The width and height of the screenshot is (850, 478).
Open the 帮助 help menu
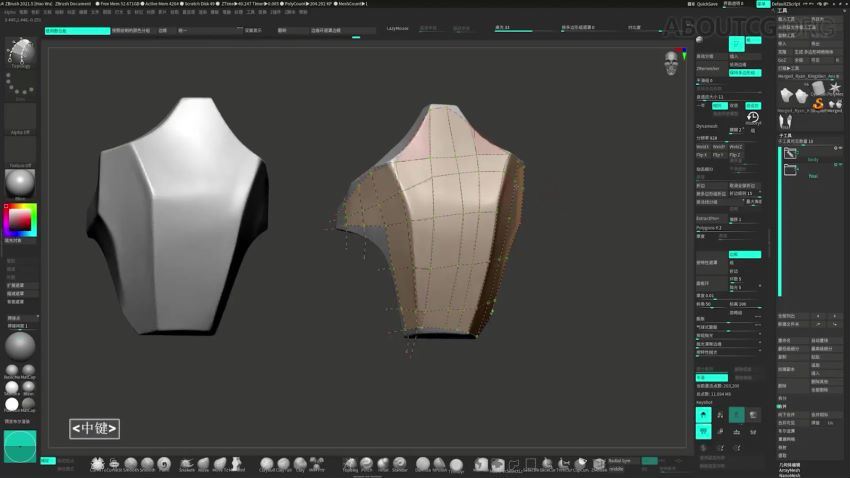[303, 12]
